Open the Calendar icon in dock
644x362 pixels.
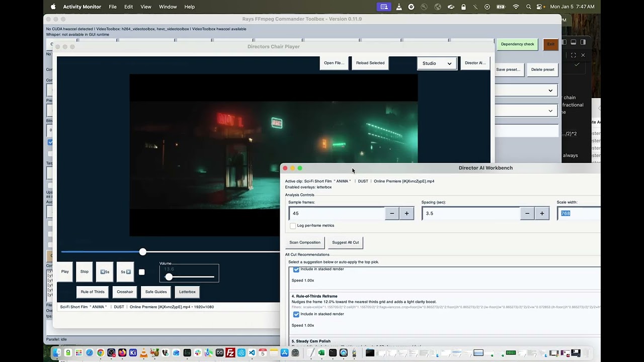click(x=263, y=353)
